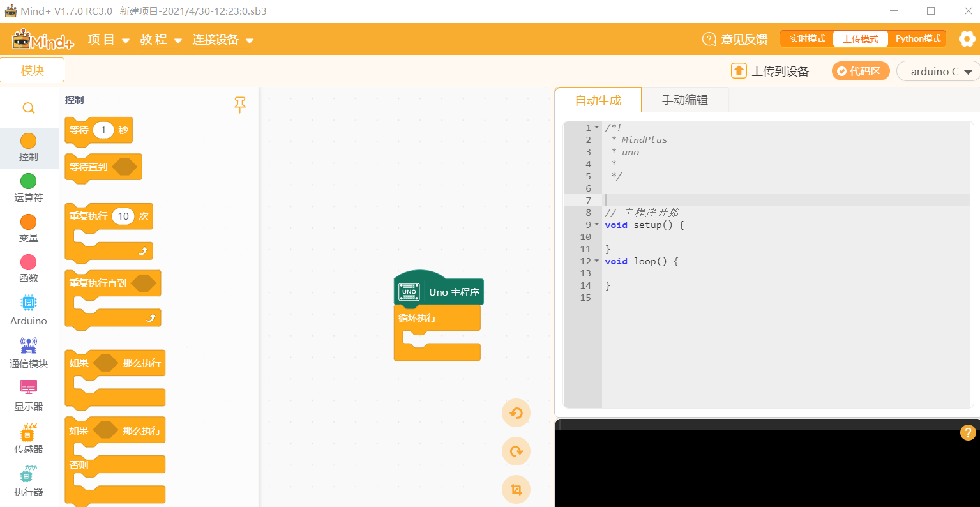The height and width of the screenshot is (507, 980).
Task: Click the UNO board icon on the main block
Action: (409, 292)
